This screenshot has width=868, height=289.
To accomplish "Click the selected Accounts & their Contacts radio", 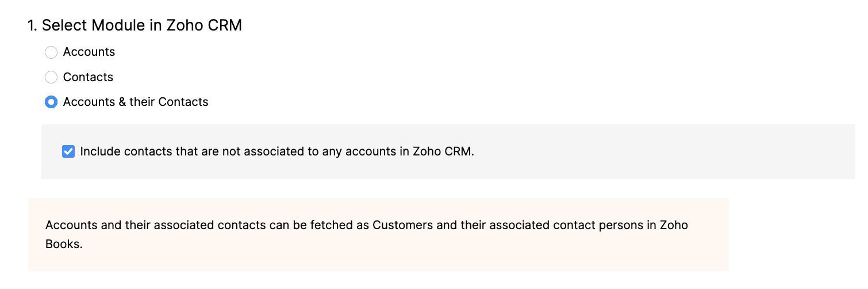I will 51,102.
